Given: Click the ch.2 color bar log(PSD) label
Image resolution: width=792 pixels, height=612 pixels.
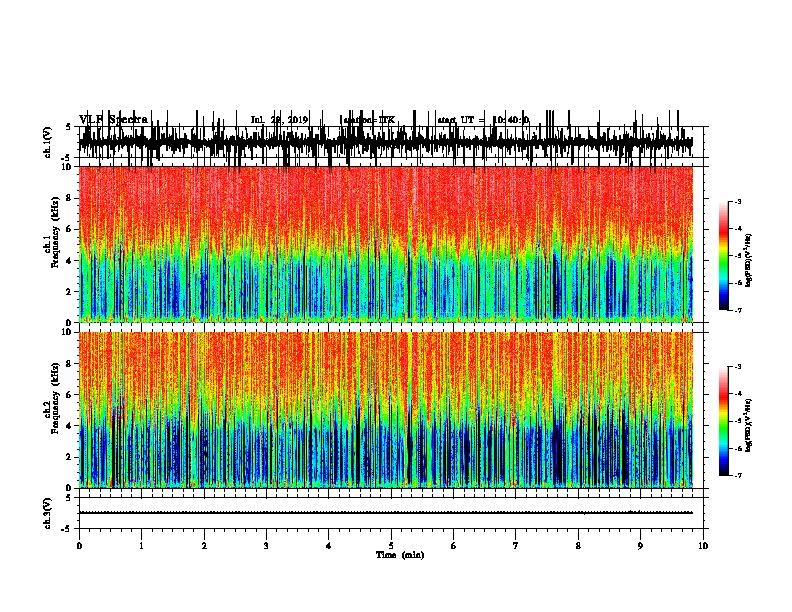Looking at the screenshot, I should point(748,426).
